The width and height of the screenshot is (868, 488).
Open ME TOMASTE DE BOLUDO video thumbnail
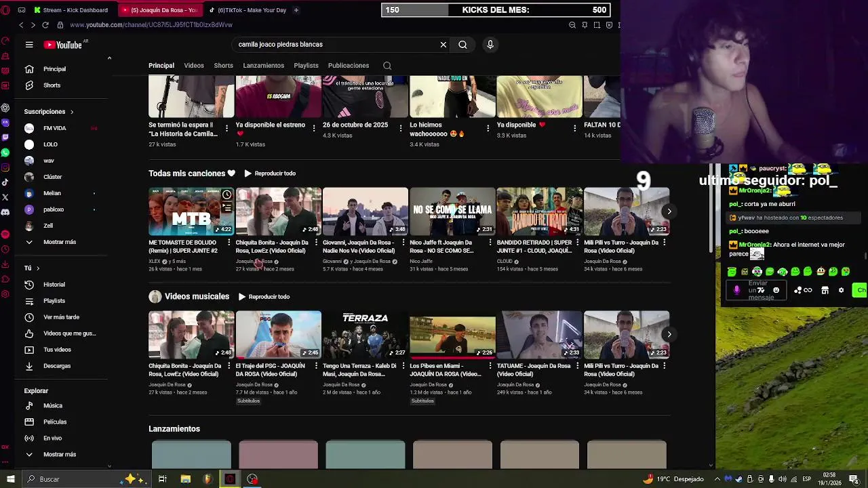pos(191,211)
